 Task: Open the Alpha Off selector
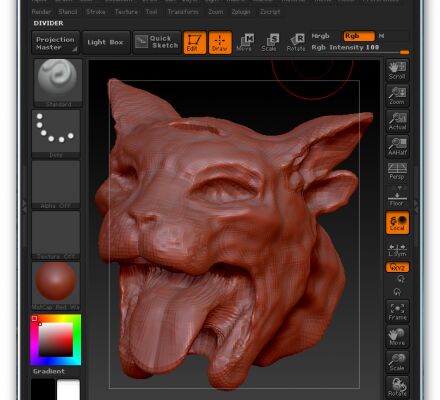[56, 184]
